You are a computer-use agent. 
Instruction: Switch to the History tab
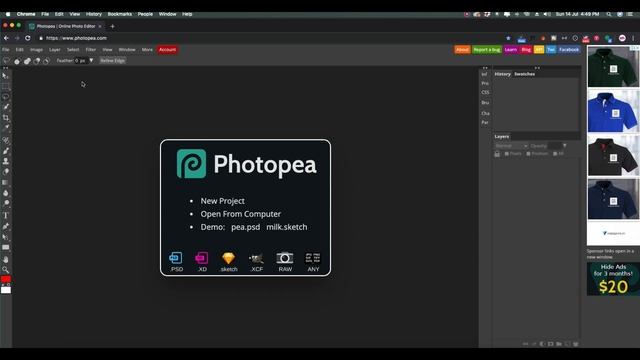coord(502,74)
